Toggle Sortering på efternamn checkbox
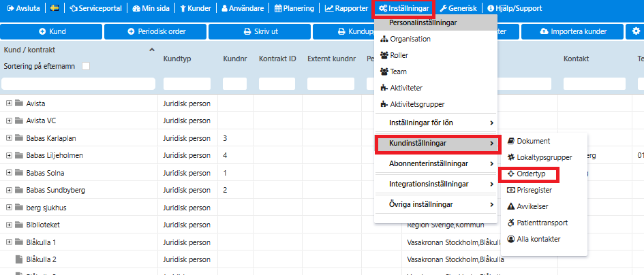Viewport: 644px width, 275px height. 86,66
